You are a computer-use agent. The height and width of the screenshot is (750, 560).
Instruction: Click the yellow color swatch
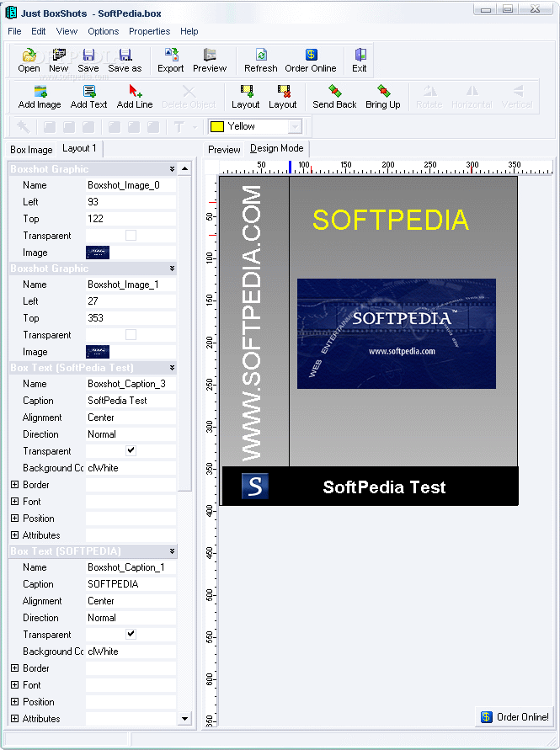pyautogui.click(x=217, y=127)
